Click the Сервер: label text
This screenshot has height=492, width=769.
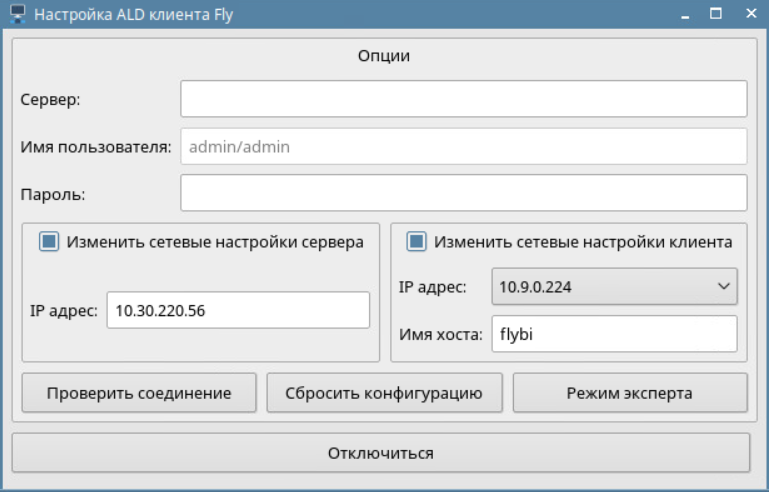[x=50, y=99]
